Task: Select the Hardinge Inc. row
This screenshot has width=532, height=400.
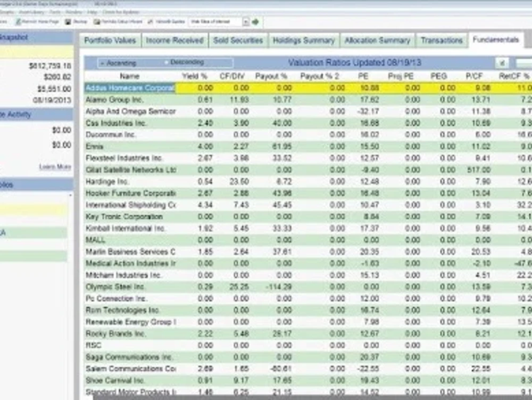Action: (308, 182)
